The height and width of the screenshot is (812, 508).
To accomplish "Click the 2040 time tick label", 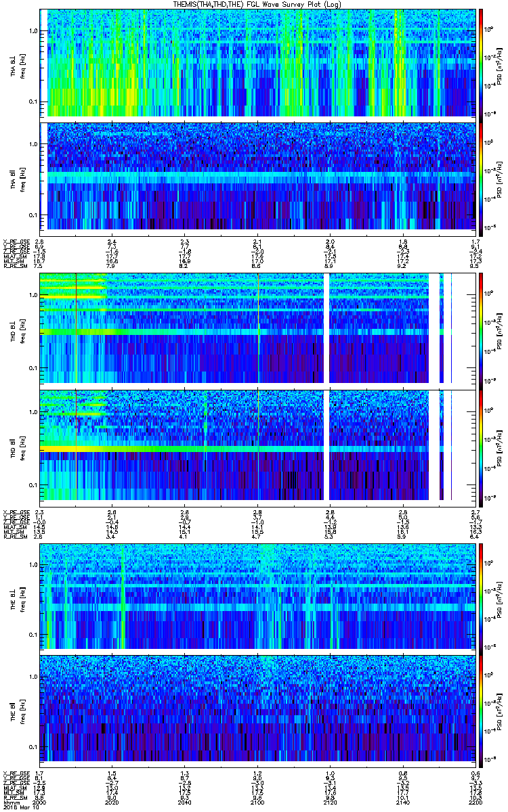I will click(185, 802).
